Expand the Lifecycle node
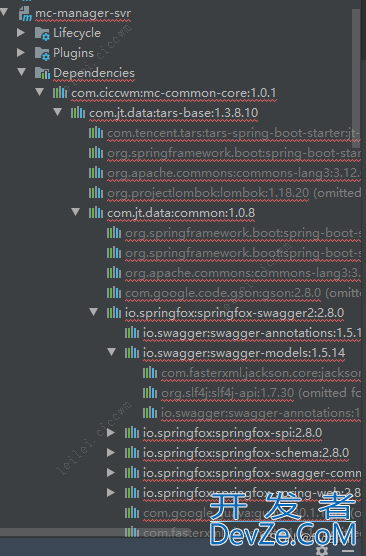The image size is (366, 556). (x=21, y=33)
